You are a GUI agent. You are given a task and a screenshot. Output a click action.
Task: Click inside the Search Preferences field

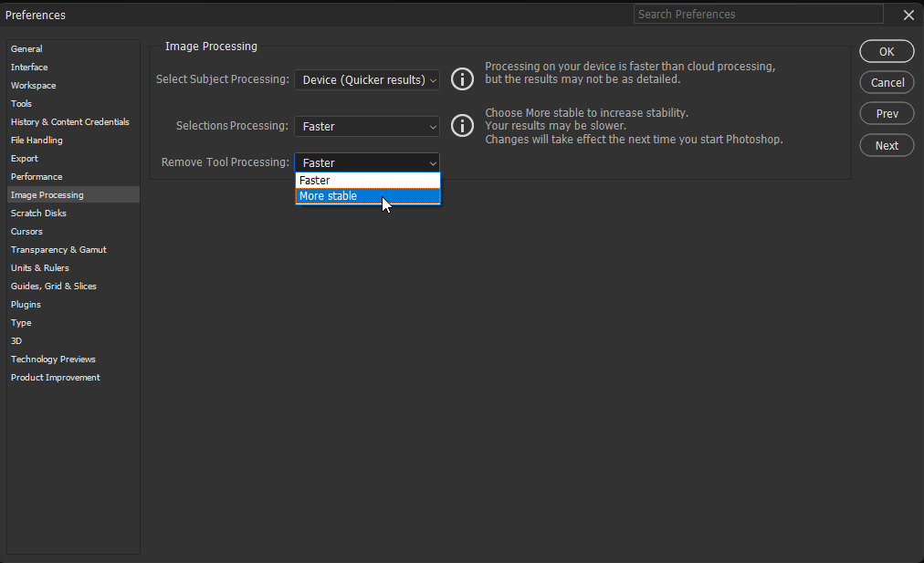coord(758,14)
